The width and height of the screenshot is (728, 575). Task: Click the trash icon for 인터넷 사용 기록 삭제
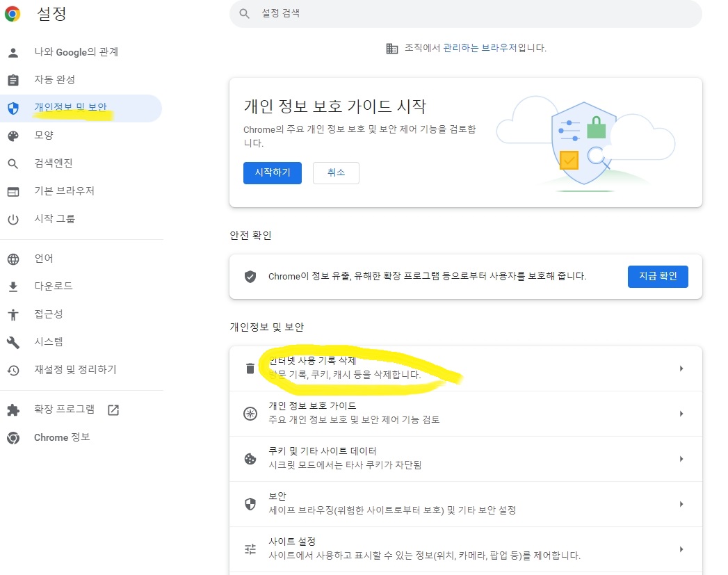[250, 369]
